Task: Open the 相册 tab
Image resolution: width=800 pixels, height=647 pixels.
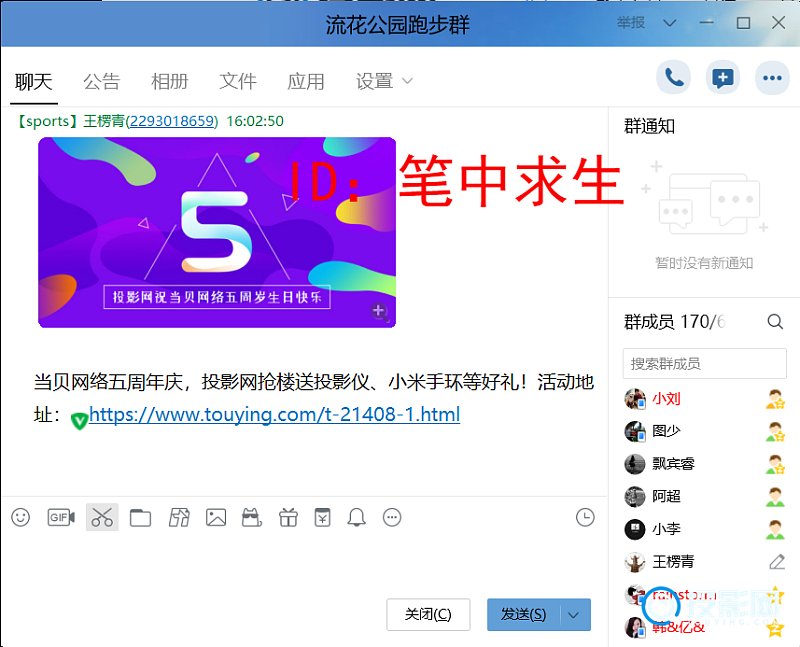Action: pyautogui.click(x=170, y=82)
